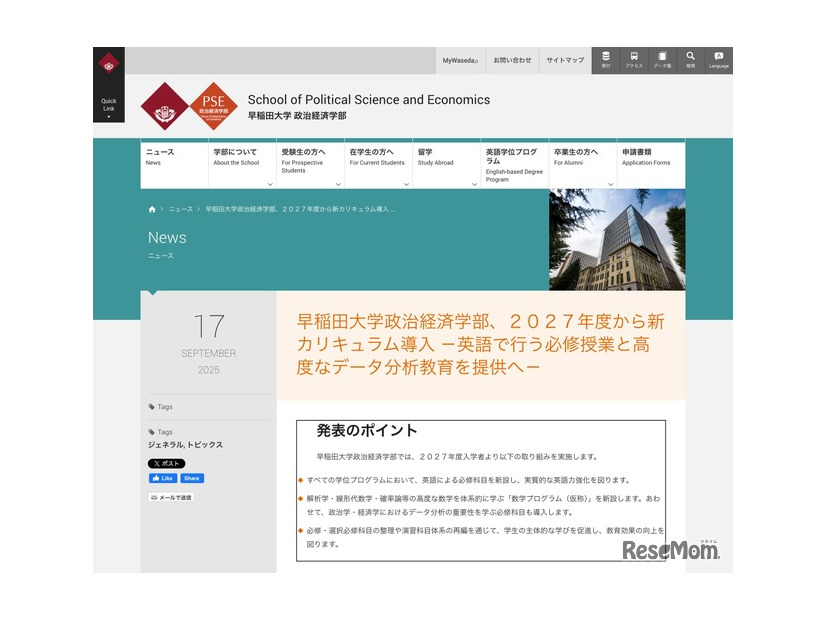Go to home via breadcrumb house icon
This screenshot has height=620, width=826.
click(152, 209)
